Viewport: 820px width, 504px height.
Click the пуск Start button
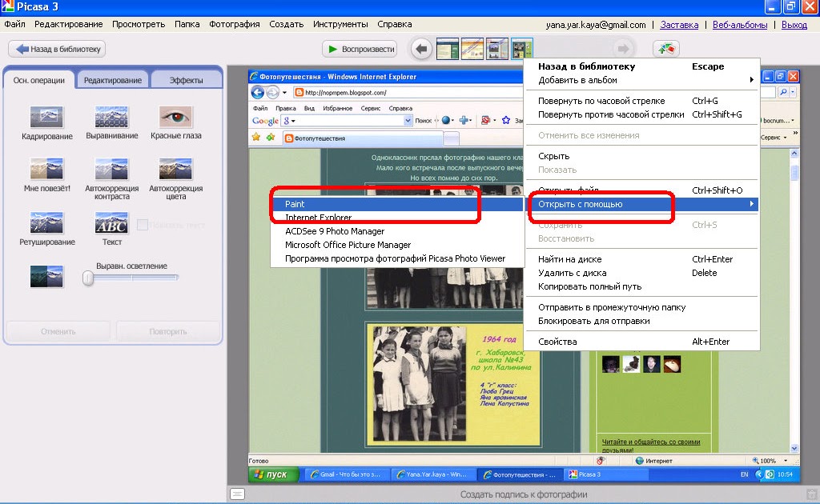click(x=273, y=474)
